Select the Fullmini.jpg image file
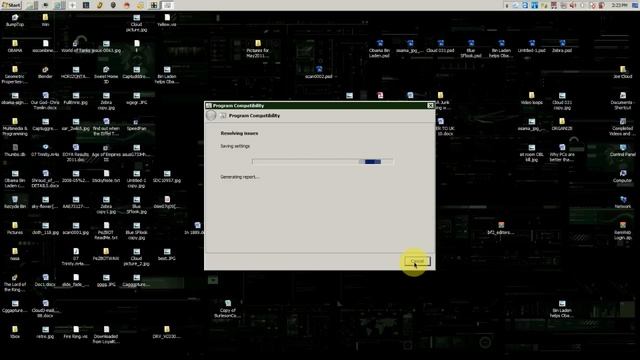 point(76,98)
